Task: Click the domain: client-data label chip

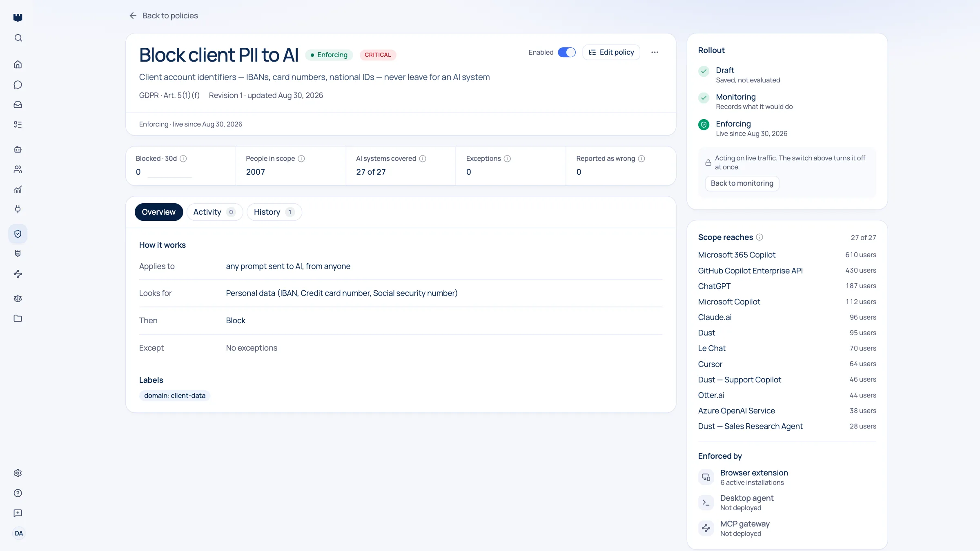Action: [x=175, y=395]
